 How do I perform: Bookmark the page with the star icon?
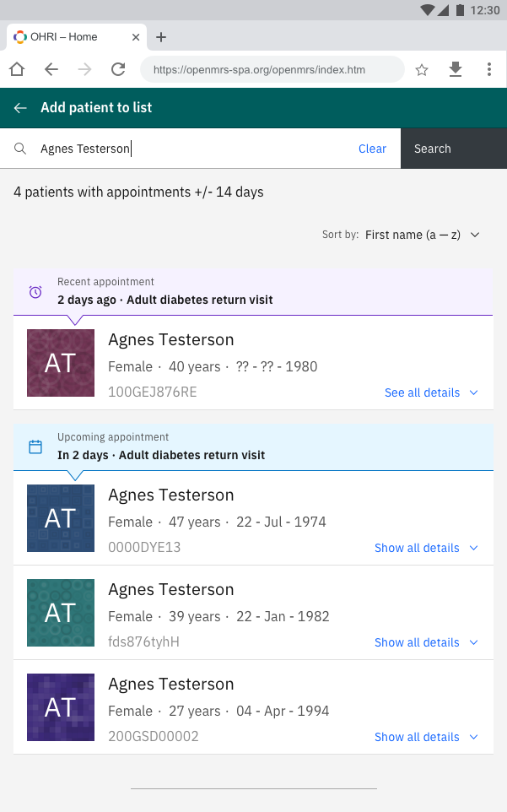(x=422, y=70)
